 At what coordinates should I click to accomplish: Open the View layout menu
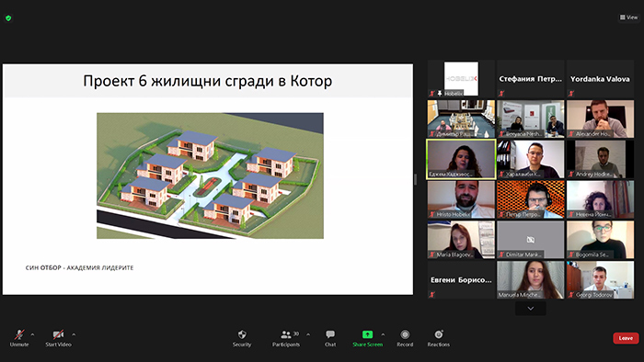[x=628, y=17]
